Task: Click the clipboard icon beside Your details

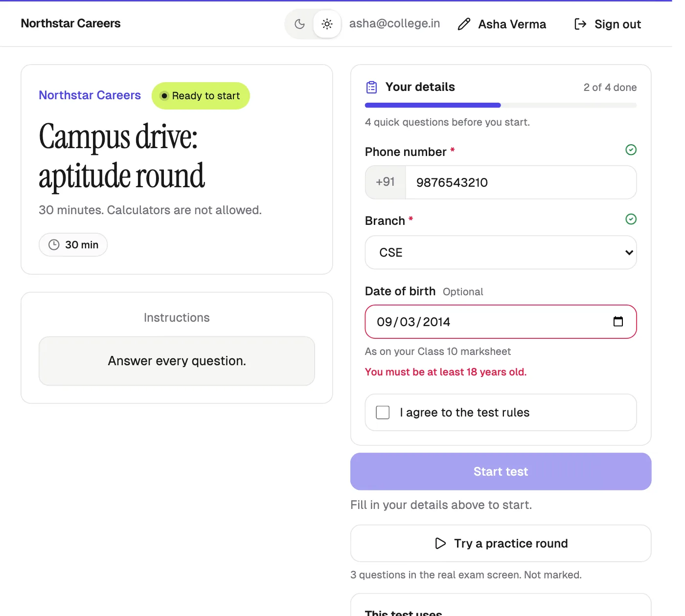Action: coord(372,87)
